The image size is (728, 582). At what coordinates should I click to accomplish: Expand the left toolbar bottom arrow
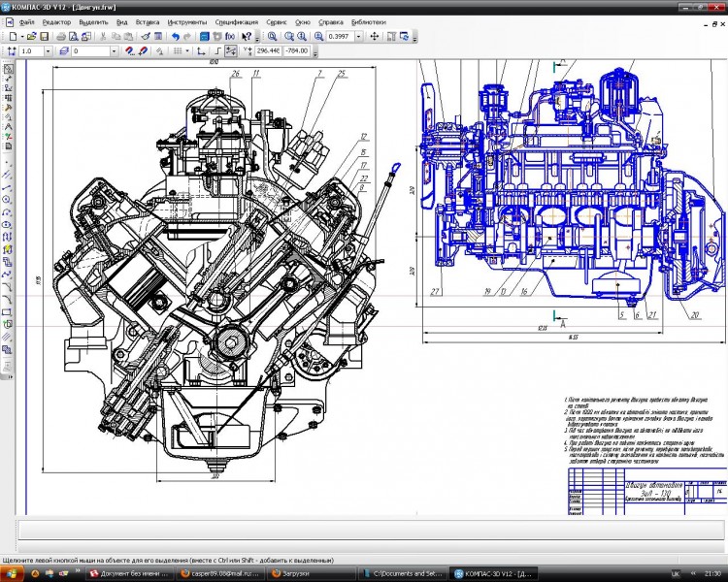(x=10, y=376)
